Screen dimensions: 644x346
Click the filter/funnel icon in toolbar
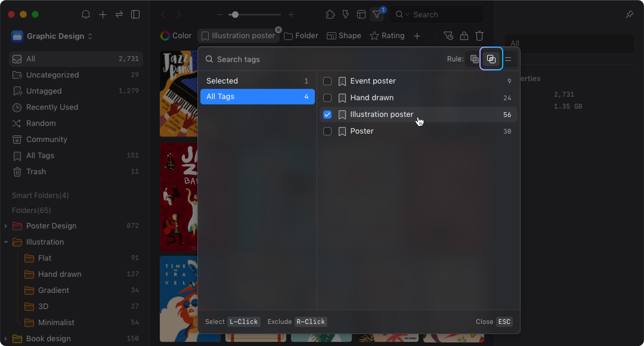tap(377, 15)
